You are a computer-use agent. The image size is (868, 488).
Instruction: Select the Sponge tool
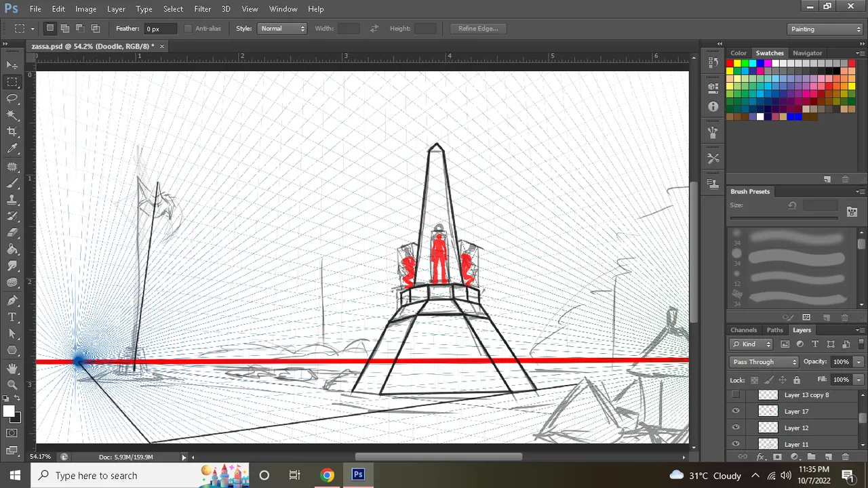(12, 283)
